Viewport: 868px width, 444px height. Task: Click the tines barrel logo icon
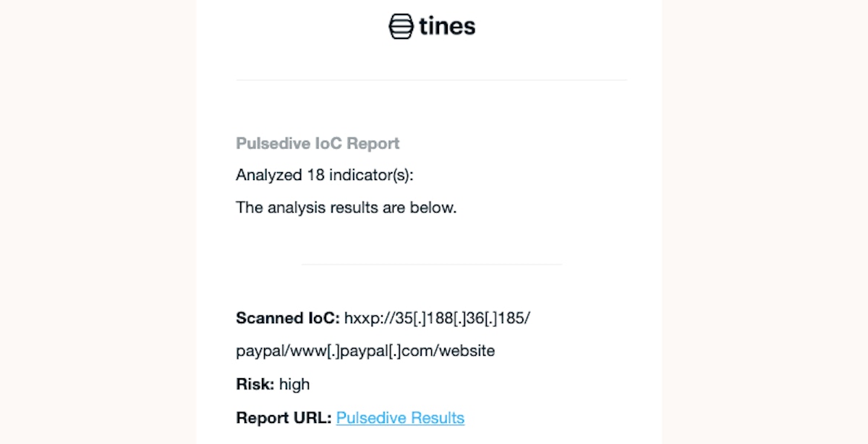click(401, 26)
